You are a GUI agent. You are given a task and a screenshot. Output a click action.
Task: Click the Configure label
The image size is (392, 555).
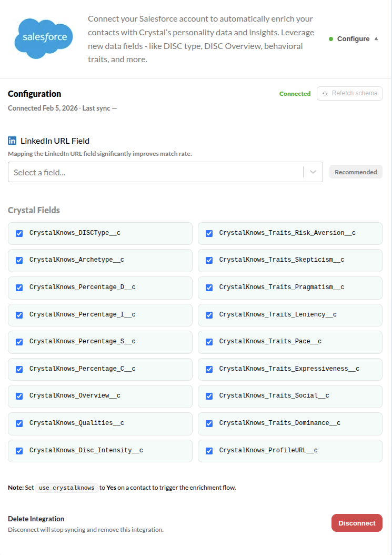[x=353, y=38]
